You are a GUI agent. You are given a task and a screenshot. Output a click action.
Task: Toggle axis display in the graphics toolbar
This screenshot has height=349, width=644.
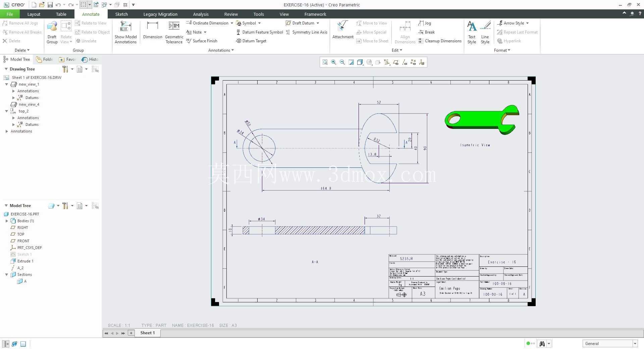(x=405, y=62)
